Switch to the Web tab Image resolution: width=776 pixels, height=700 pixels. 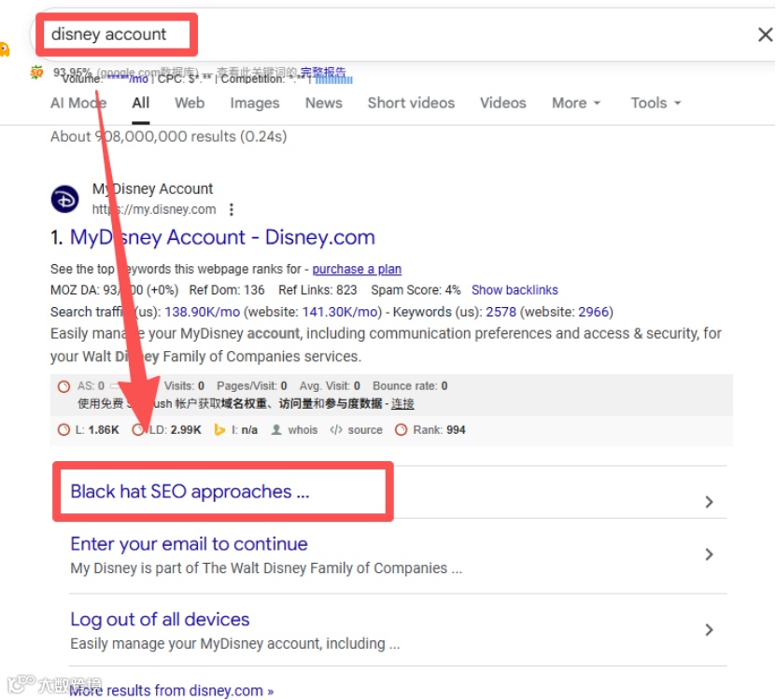tap(190, 103)
